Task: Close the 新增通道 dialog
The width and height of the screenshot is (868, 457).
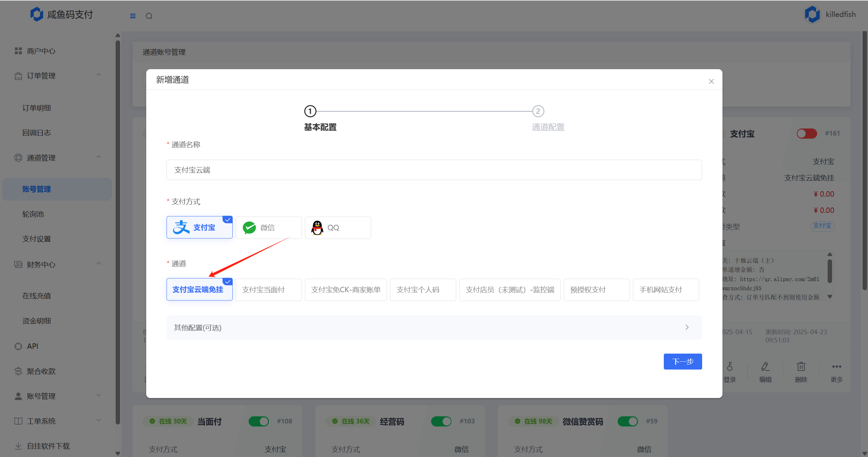Action: (711, 81)
